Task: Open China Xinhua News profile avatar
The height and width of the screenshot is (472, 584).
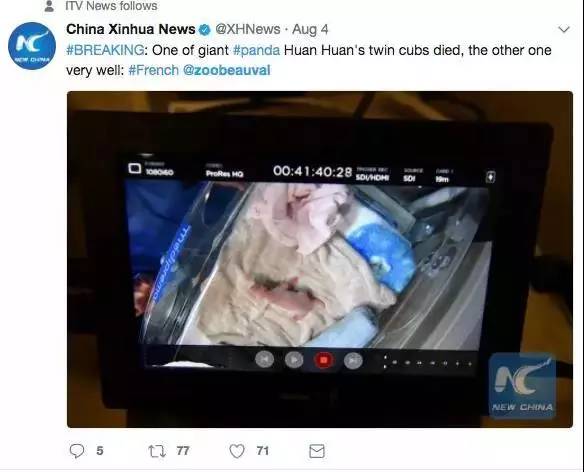Action: point(32,46)
